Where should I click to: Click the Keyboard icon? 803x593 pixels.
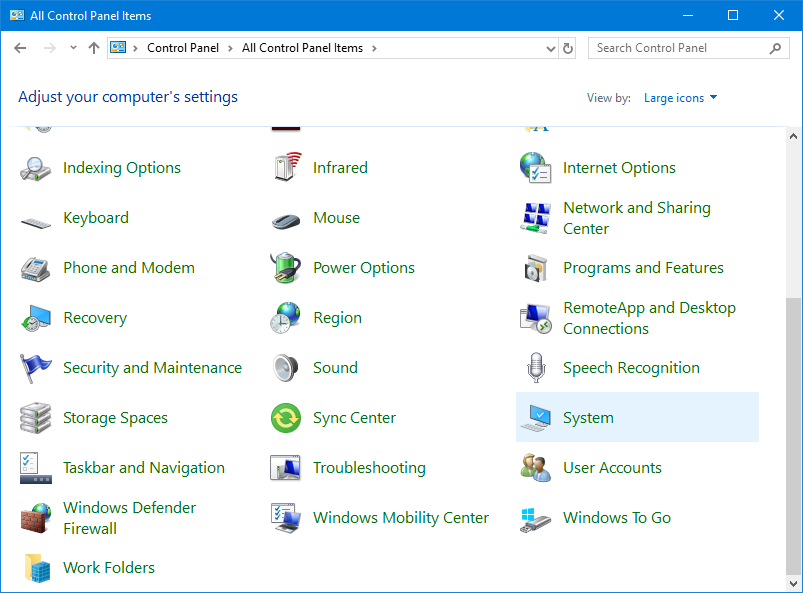[x=36, y=223]
